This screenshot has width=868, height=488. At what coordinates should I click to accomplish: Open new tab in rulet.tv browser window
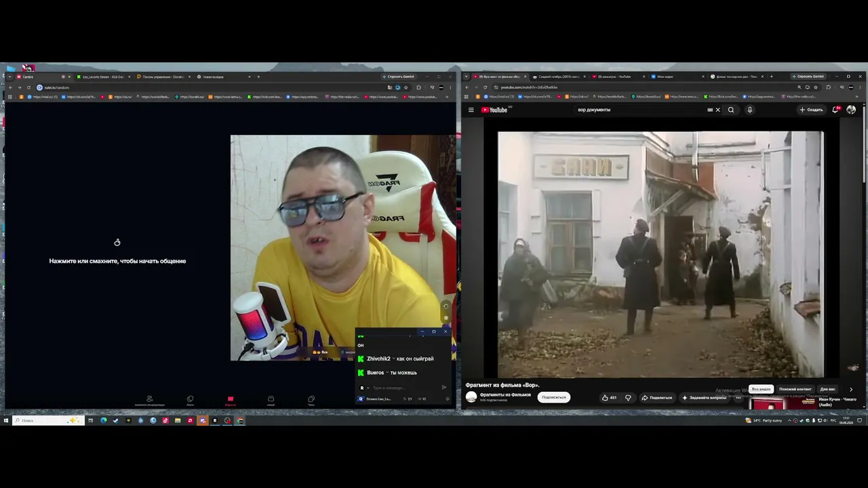click(x=258, y=77)
